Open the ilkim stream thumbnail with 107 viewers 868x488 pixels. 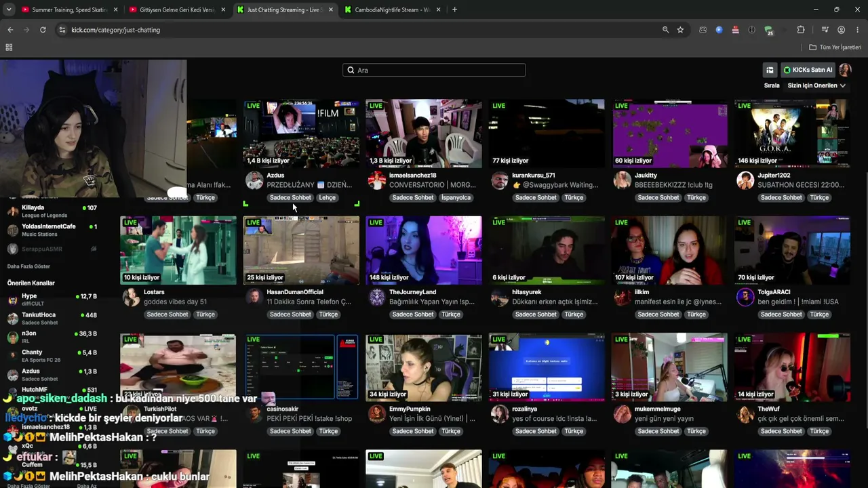point(669,250)
